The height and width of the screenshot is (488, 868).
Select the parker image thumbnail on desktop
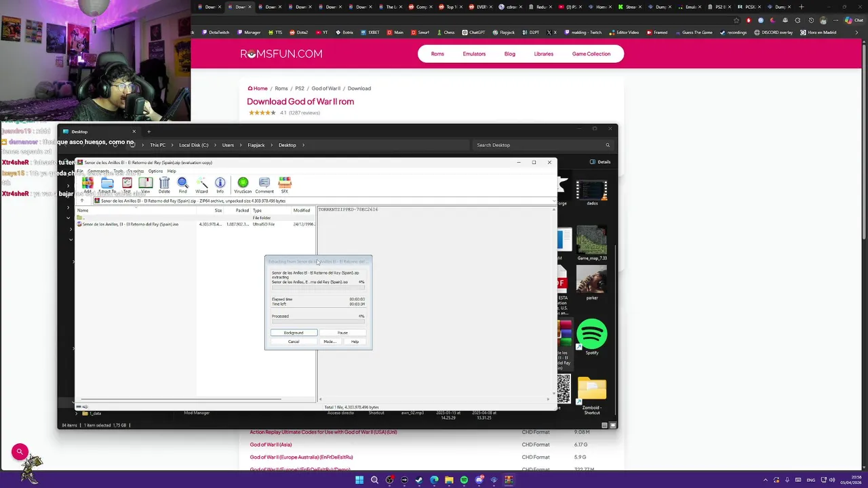pyautogui.click(x=592, y=283)
